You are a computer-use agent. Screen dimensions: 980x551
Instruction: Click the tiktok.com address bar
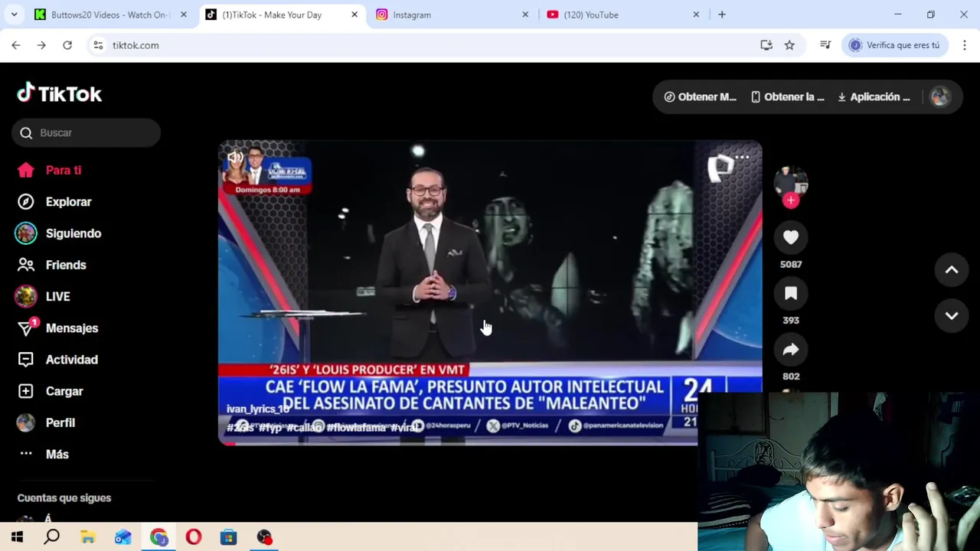(x=429, y=45)
